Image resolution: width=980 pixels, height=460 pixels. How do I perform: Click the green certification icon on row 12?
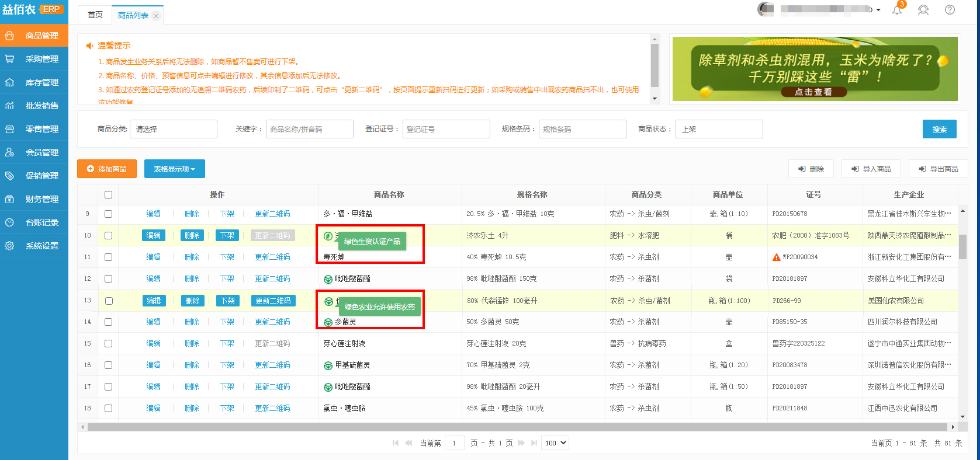(x=328, y=279)
